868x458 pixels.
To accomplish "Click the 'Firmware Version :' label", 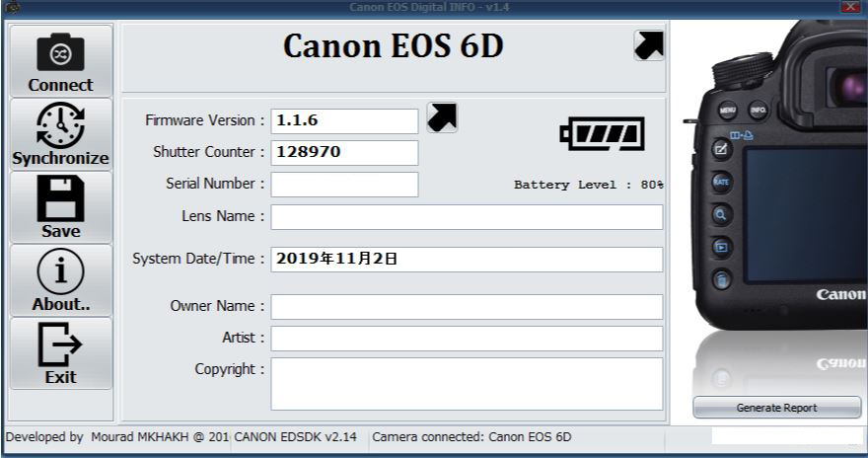I will tap(205, 120).
